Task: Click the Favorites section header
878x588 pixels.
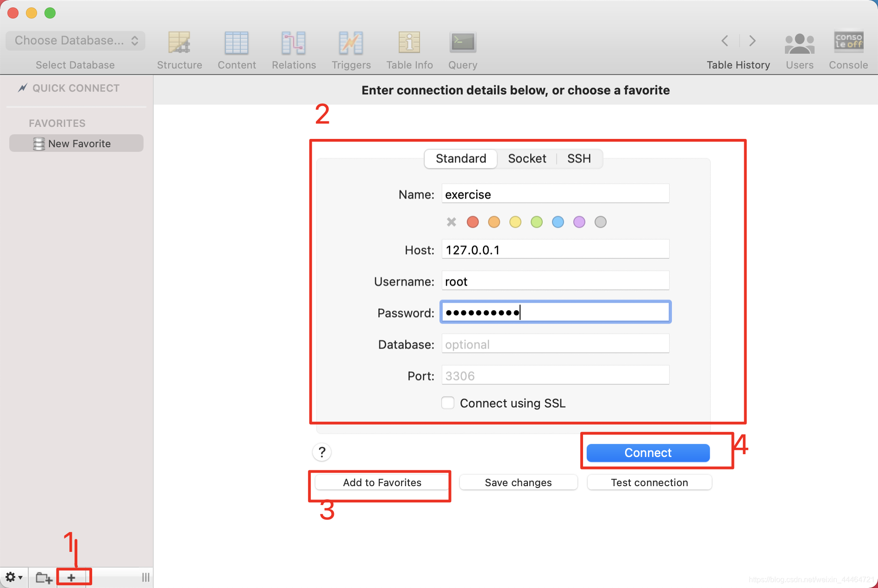Action: pyautogui.click(x=57, y=123)
